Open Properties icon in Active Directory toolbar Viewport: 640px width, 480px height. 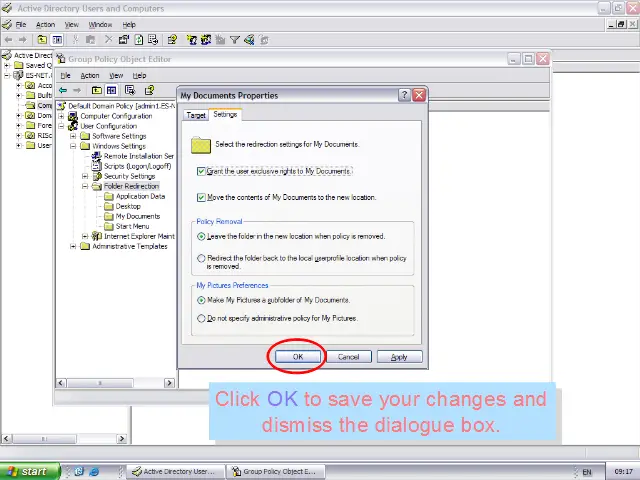tap(124, 40)
